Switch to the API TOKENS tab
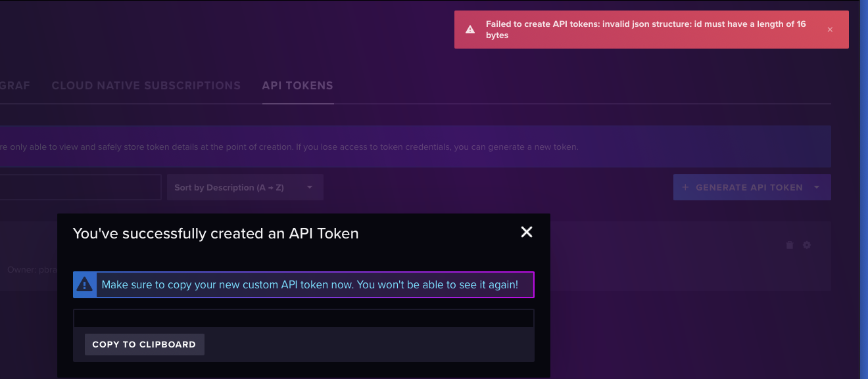868x379 pixels. pyautogui.click(x=297, y=85)
